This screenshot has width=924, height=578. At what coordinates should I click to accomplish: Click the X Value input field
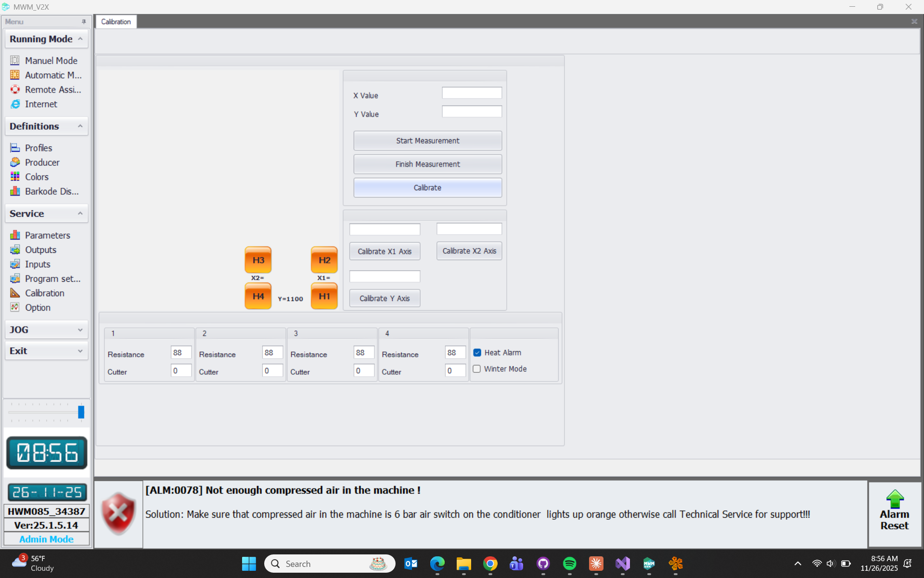tap(472, 93)
